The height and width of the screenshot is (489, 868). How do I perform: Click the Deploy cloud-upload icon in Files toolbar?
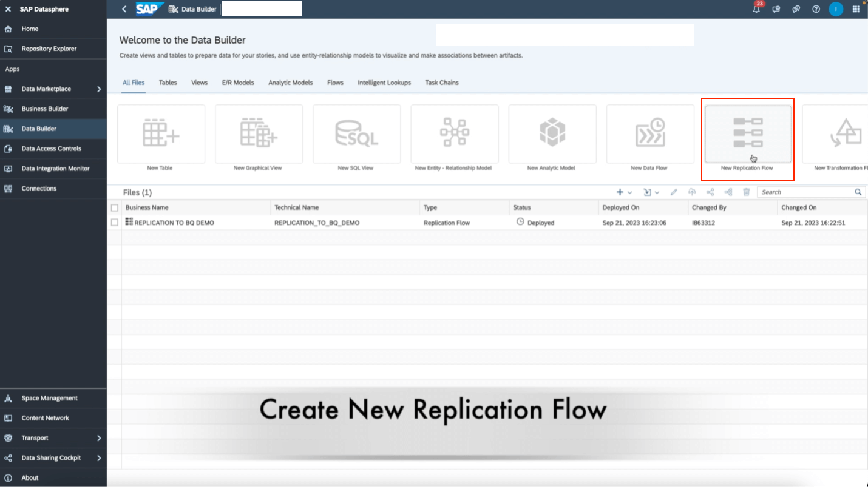(x=692, y=192)
